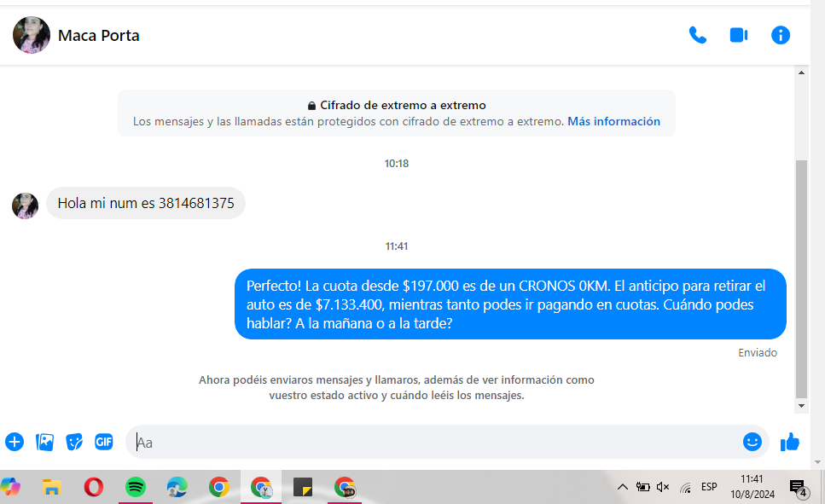Screen dimensions: 825x504
Task: Open conversation information panel icon
Action: pos(780,35)
